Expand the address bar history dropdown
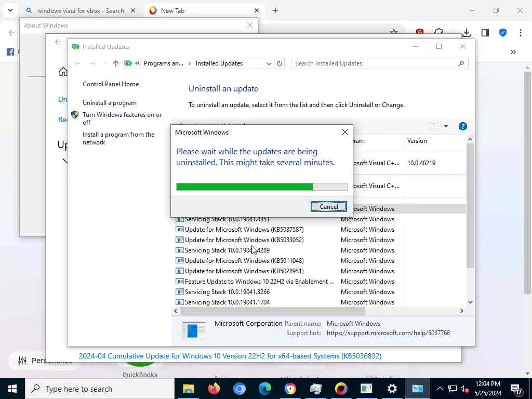532x399 pixels. (269, 63)
